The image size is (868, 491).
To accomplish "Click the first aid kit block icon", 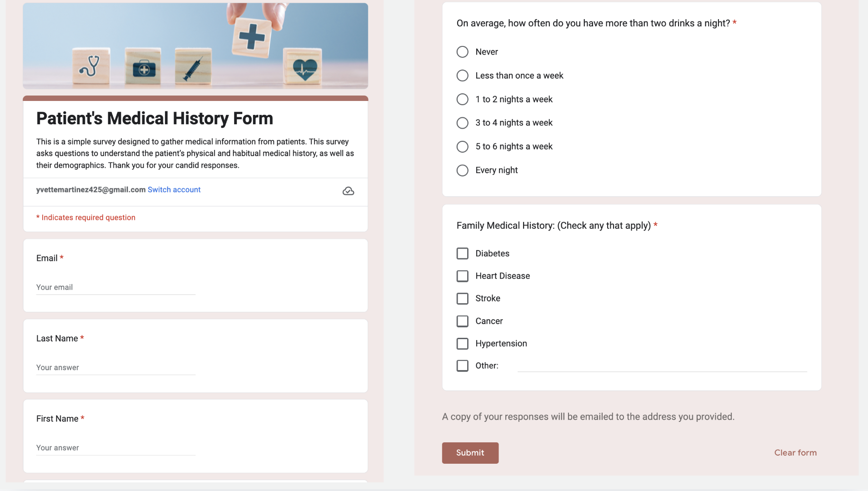I will pos(143,67).
